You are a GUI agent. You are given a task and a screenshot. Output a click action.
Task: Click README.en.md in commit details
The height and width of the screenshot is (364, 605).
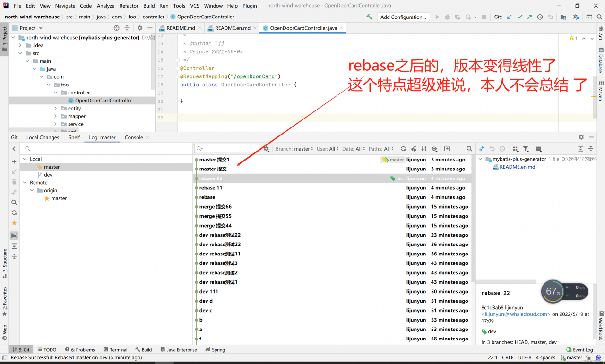point(514,167)
